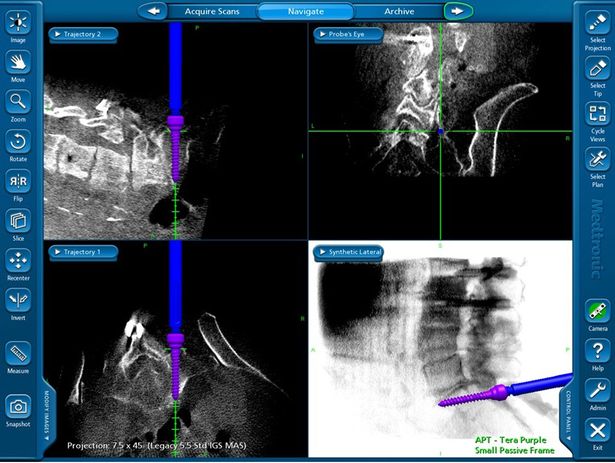Open Select Projection tool
The width and height of the screenshot is (615, 463).
click(597, 23)
